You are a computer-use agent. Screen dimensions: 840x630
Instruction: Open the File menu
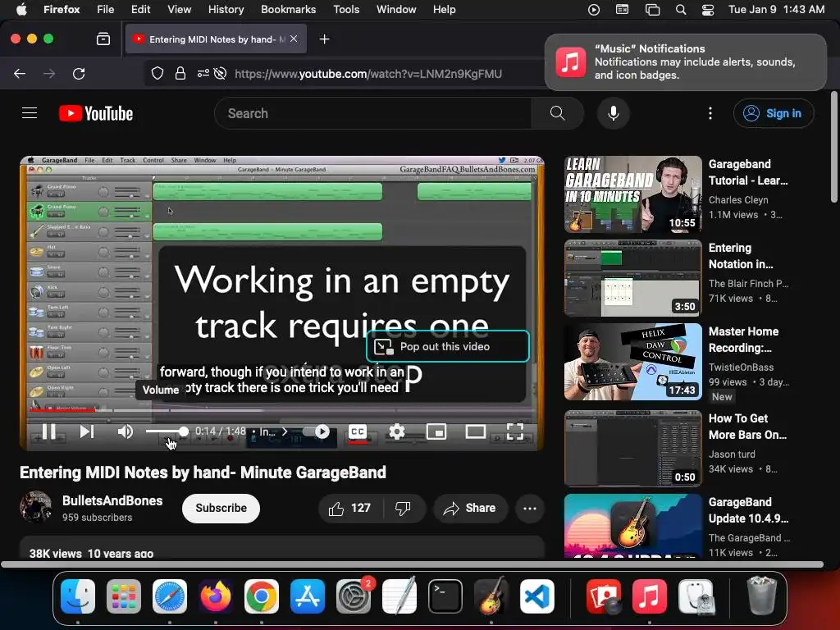pos(105,9)
